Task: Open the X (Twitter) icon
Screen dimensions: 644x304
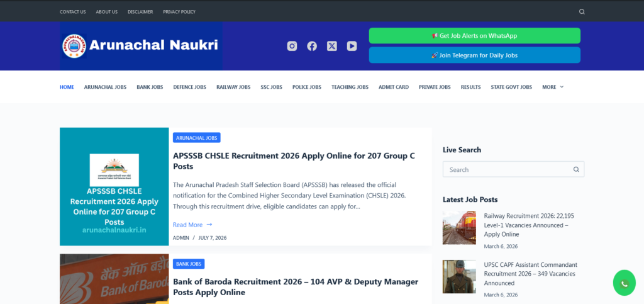Action: [x=332, y=46]
